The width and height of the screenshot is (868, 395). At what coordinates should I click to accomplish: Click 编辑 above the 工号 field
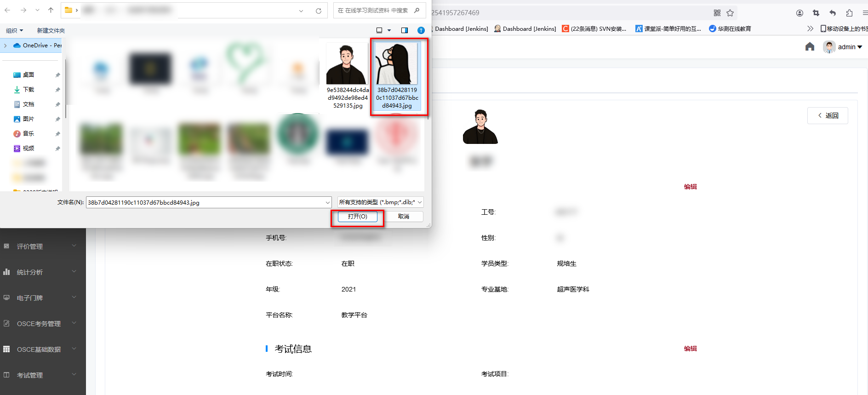[x=690, y=187]
